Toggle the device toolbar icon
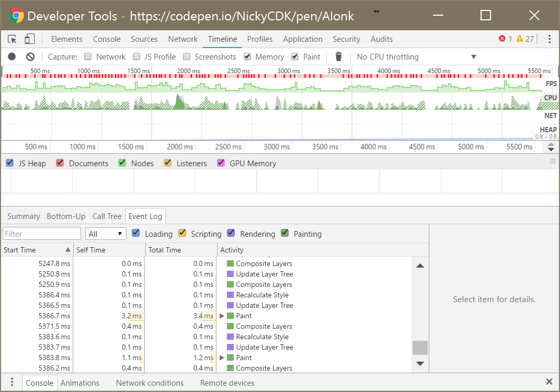This screenshot has height=392, width=560. click(30, 39)
